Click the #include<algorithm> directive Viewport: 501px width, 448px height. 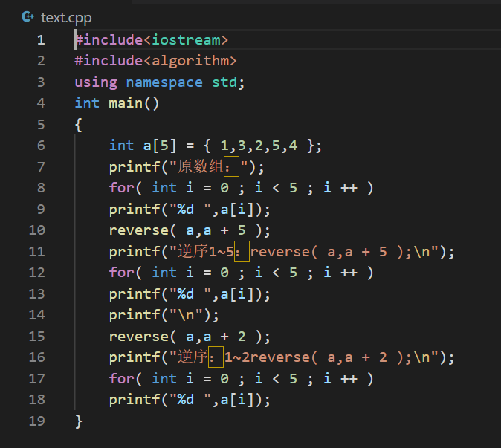pos(155,61)
